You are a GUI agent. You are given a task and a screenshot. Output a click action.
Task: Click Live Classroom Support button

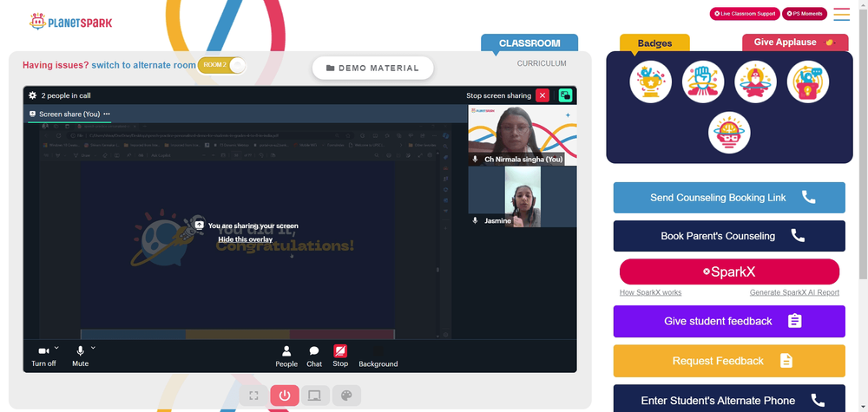745,14
